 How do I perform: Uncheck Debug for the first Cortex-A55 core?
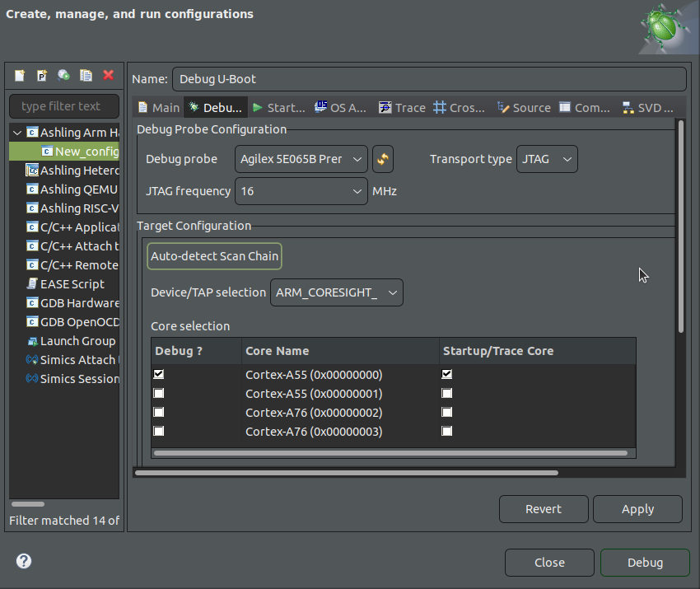[x=159, y=374]
